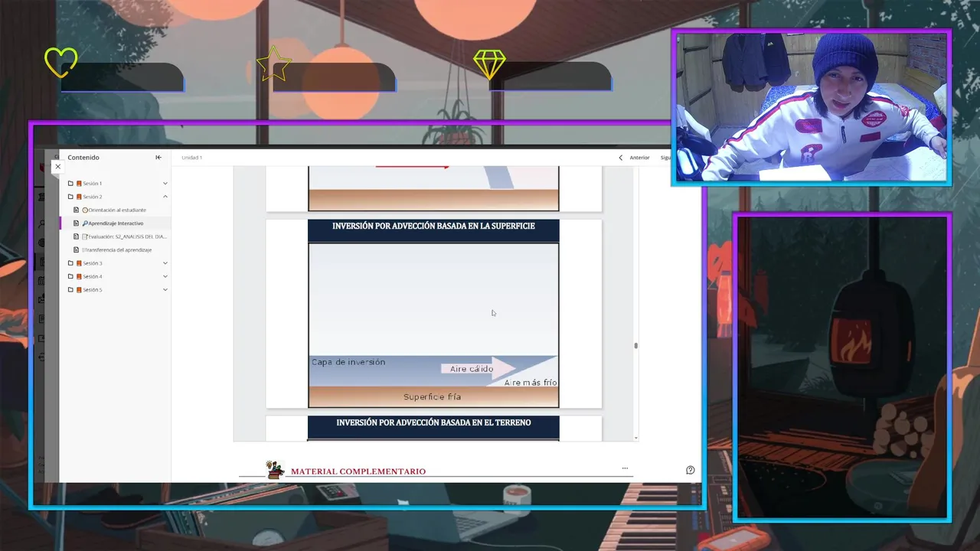Click the Unidad 1 breadcrumb
This screenshot has width=980, height=551.
(x=191, y=158)
